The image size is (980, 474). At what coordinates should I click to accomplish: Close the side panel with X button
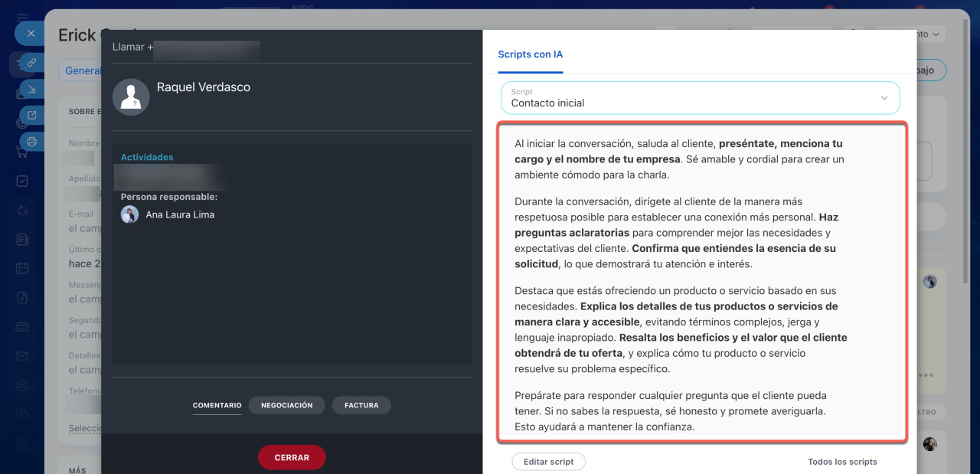click(x=31, y=34)
